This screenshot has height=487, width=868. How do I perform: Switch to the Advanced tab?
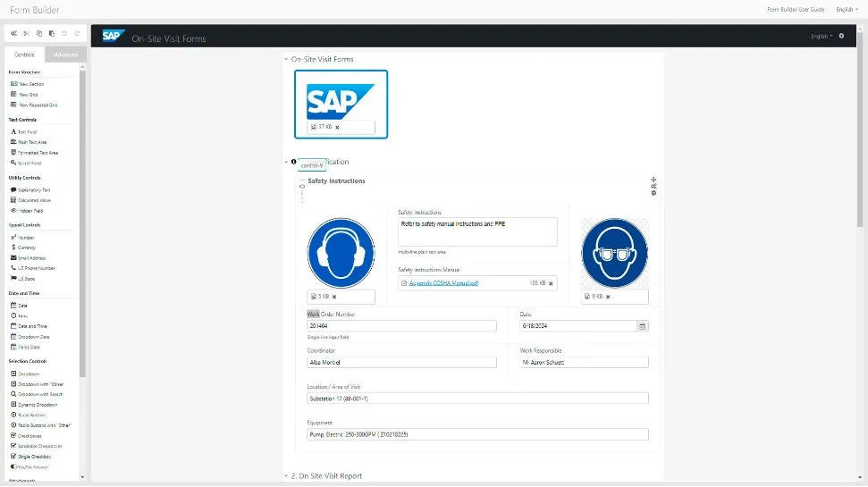click(65, 55)
